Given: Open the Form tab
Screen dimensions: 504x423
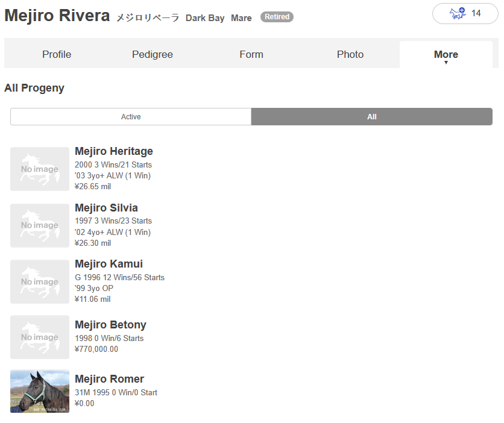Looking at the screenshot, I should click(x=251, y=54).
